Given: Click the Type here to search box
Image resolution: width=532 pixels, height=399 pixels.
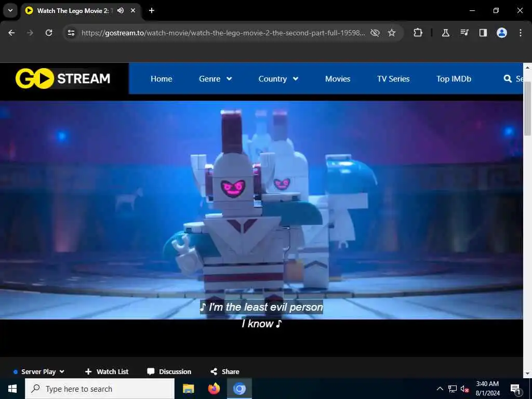Looking at the screenshot, I should click(x=100, y=389).
